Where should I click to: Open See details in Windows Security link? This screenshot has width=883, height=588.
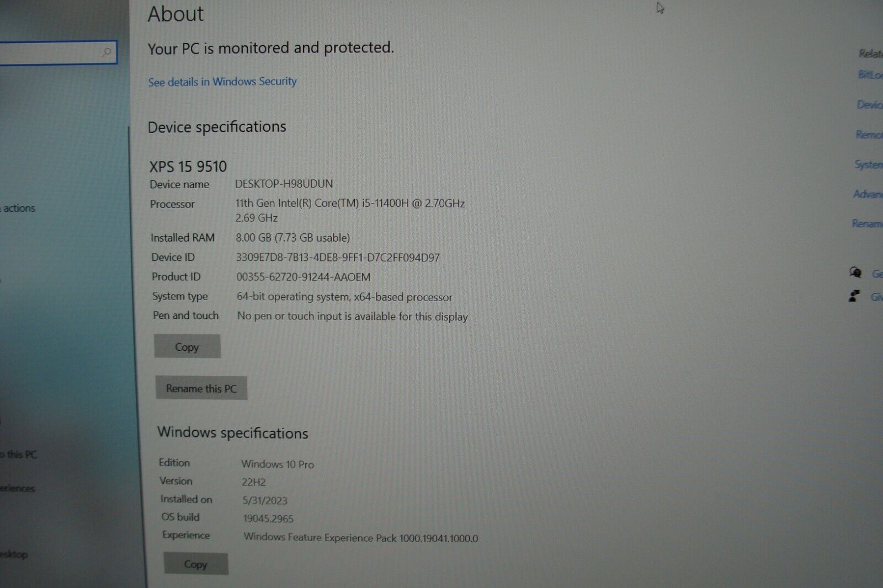(x=222, y=82)
